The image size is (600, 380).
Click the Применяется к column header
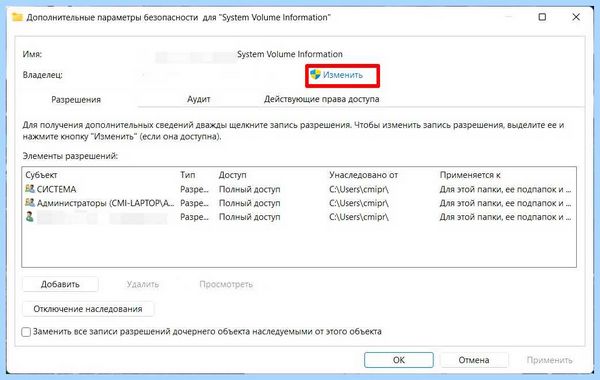point(470,175)
